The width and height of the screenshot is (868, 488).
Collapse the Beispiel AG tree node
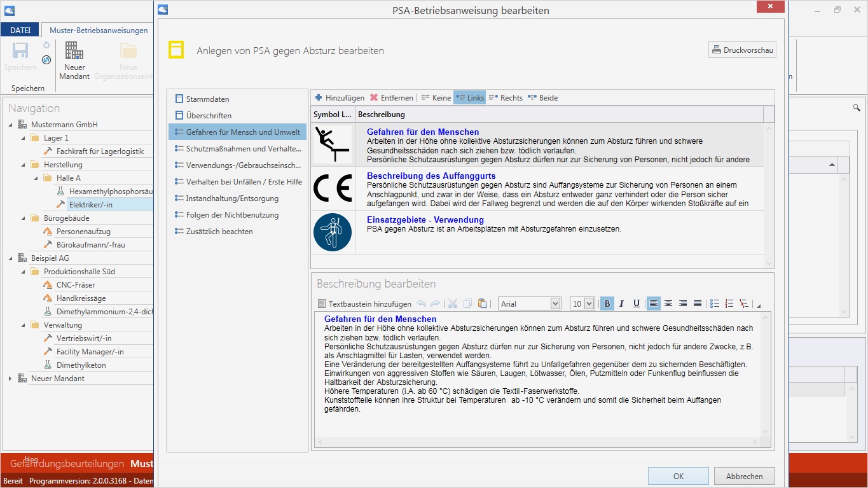pyautogui.click(x=10, y=258)
